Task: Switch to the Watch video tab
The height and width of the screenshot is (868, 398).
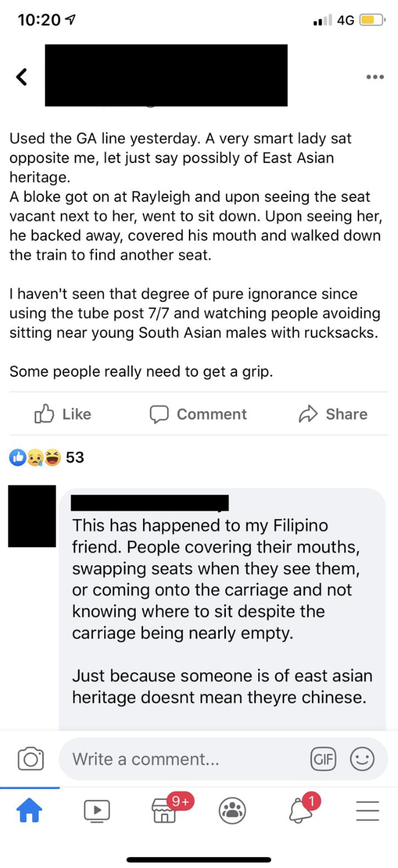Action: point(96,810)
